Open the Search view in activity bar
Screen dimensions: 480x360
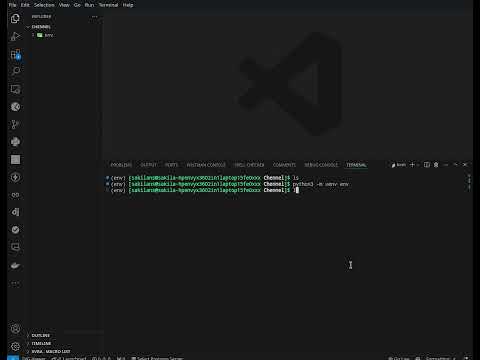coord(15,71)
